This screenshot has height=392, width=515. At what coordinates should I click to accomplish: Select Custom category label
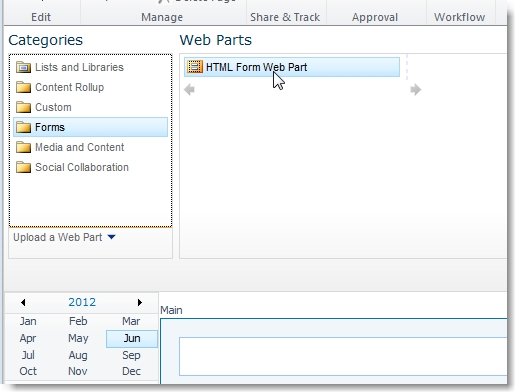[x=53, y=107]
